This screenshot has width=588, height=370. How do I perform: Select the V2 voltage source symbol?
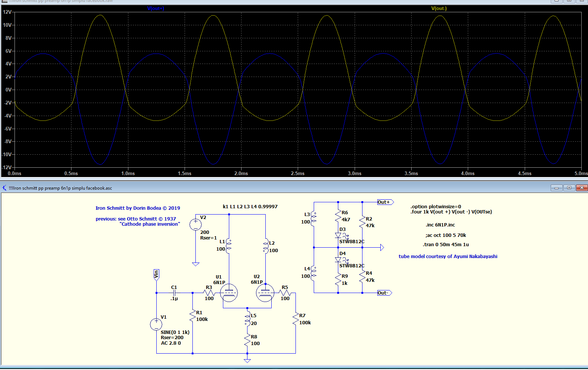coord(196,224)
